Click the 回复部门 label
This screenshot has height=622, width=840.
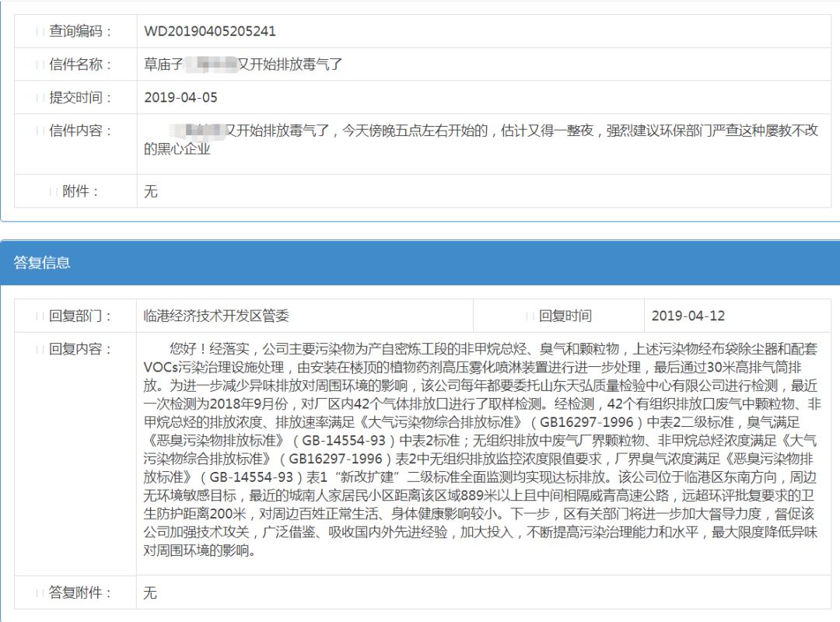(79, 316)
